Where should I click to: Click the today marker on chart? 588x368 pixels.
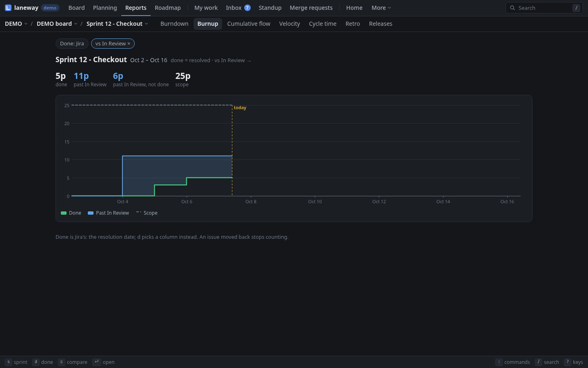tap(240, 108)
